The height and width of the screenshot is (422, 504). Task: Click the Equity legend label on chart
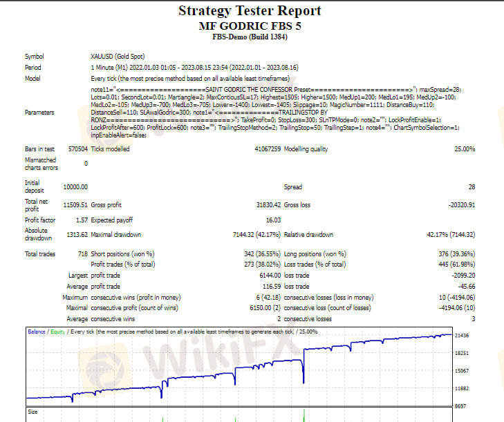58,332
